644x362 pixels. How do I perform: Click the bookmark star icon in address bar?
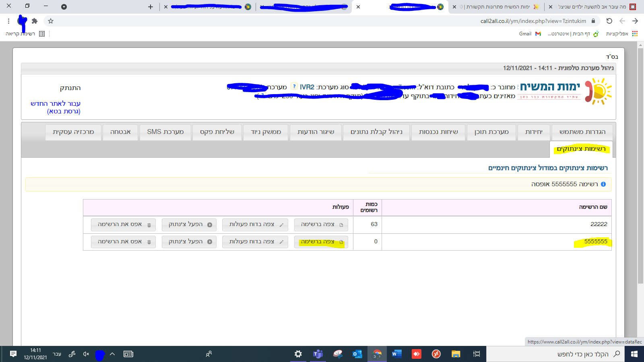51,21
